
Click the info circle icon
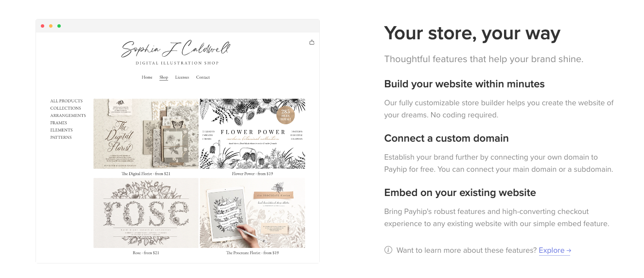pyautogui.click(x=388, y=250)
